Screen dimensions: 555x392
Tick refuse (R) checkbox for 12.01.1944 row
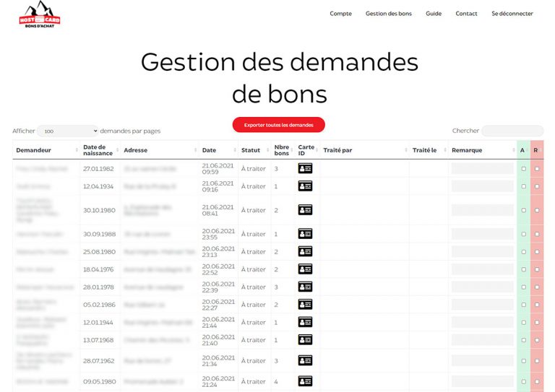tap(537, 323)
